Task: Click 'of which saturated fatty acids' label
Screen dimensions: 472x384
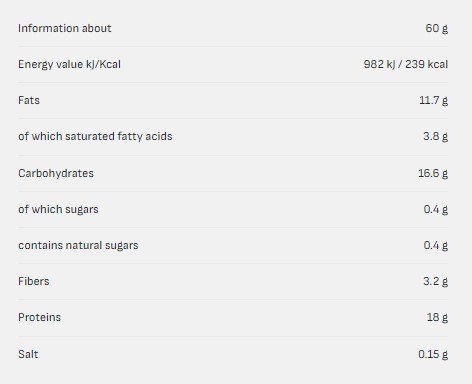Action: coord(95,136)
